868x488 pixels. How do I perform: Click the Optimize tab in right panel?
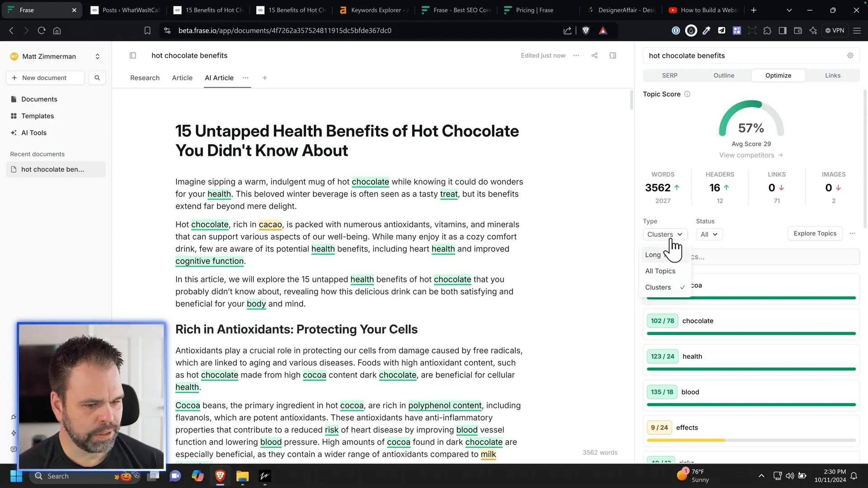click(x=778, y=75)
